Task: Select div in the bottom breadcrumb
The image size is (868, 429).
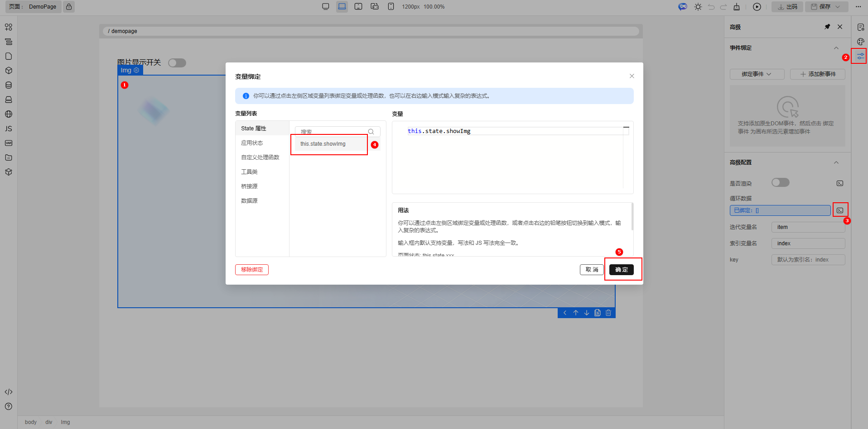Action: coord(48,422)
